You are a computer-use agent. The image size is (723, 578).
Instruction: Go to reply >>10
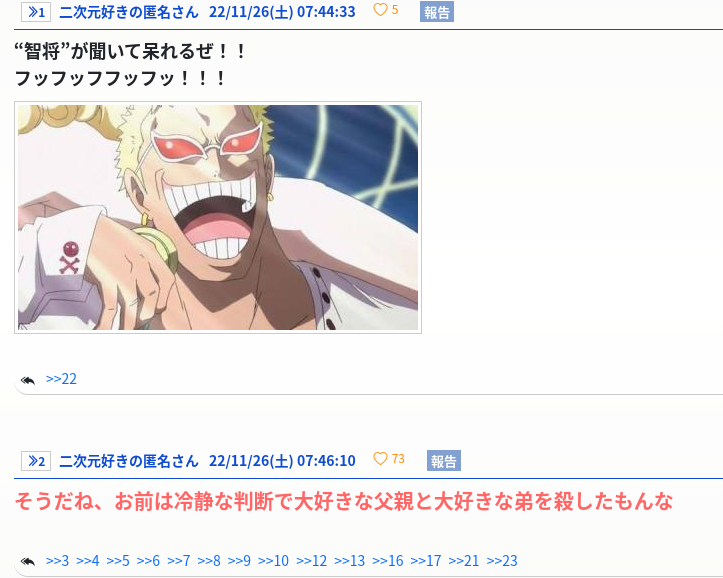pos(273,560)
